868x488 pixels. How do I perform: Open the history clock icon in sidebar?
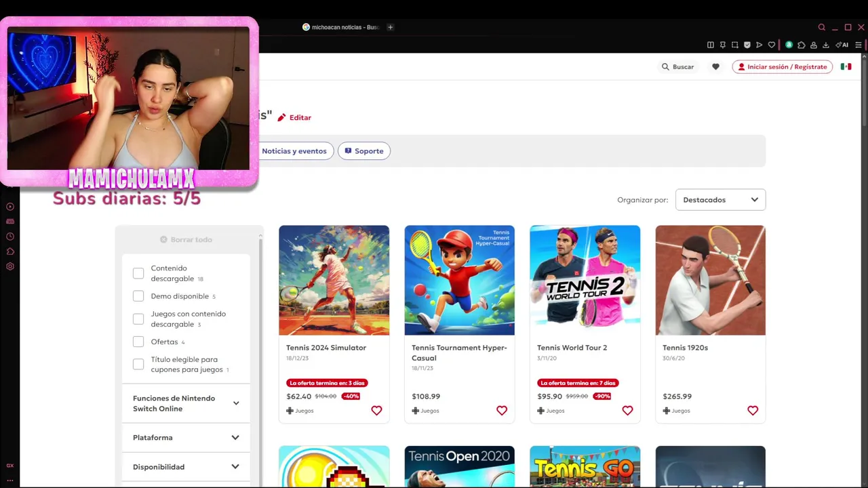(10, 237)
